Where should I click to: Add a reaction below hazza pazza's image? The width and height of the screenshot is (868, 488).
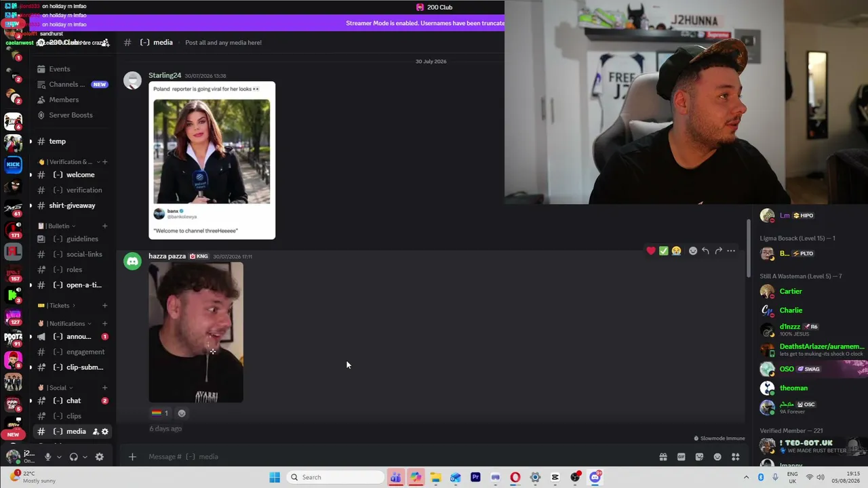pyautogui.click(x=181, y=413)
